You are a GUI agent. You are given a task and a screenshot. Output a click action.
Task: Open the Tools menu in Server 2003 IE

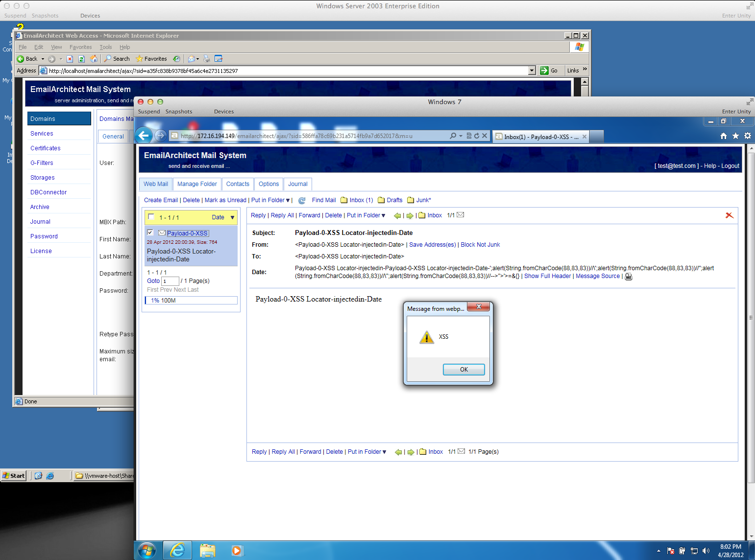click(106, 47)
